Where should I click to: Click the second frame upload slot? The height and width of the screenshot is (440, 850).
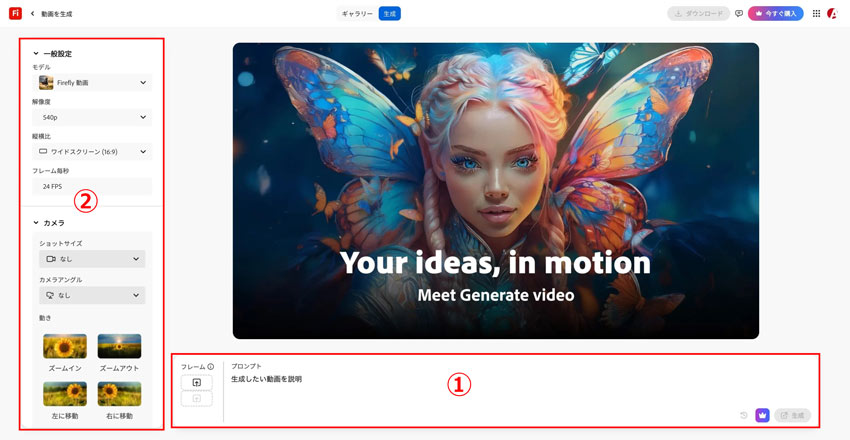(197, 398)
